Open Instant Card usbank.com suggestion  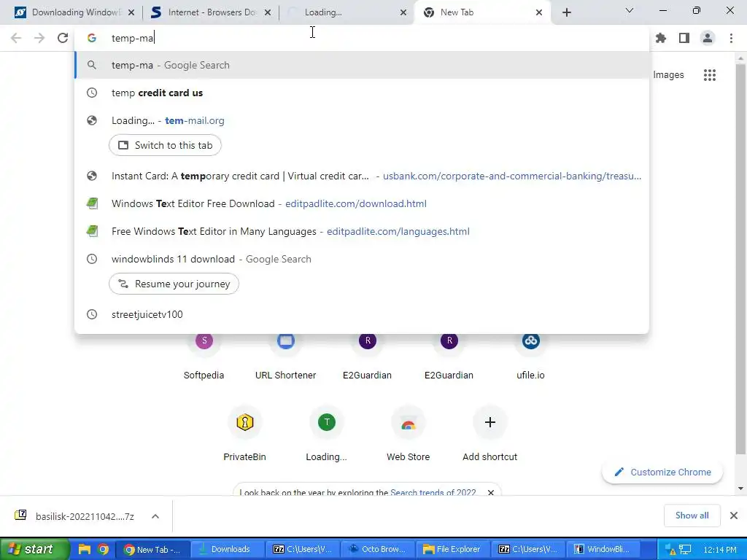[362, 176]
